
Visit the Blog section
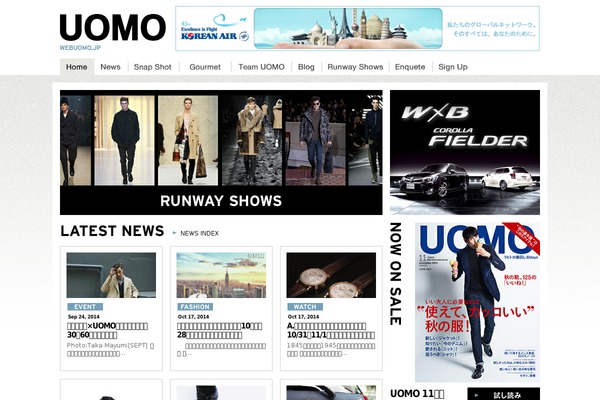tap(306, 67)
